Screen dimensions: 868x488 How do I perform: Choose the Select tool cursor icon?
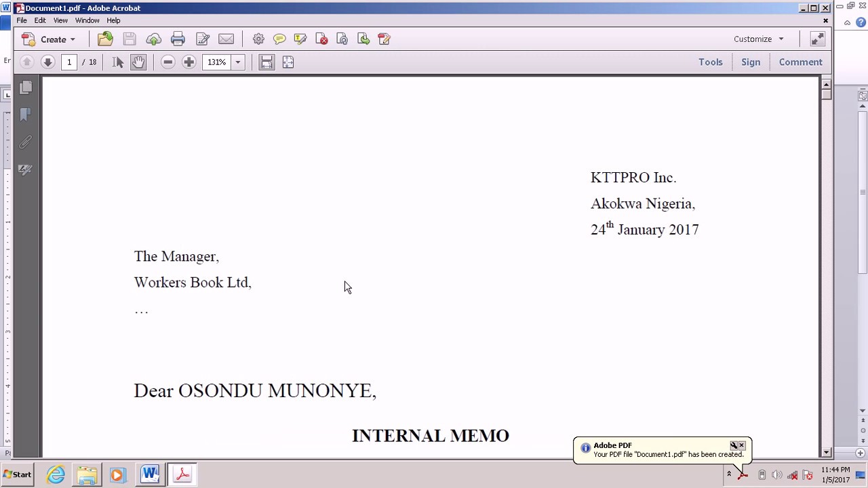[118, 62]
